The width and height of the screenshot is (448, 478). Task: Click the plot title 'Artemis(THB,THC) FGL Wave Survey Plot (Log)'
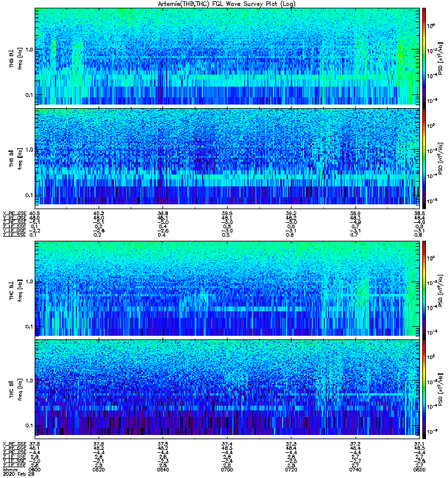(226, 4)
